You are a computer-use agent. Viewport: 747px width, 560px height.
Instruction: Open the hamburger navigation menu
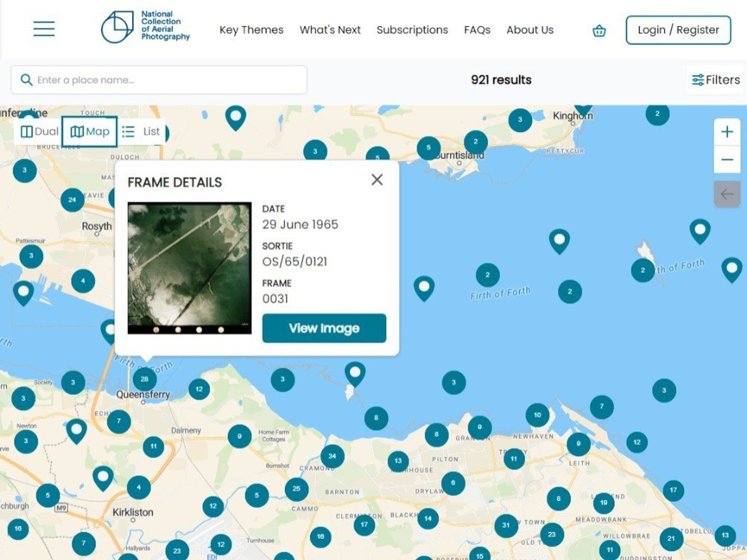[x=44, y=30]
